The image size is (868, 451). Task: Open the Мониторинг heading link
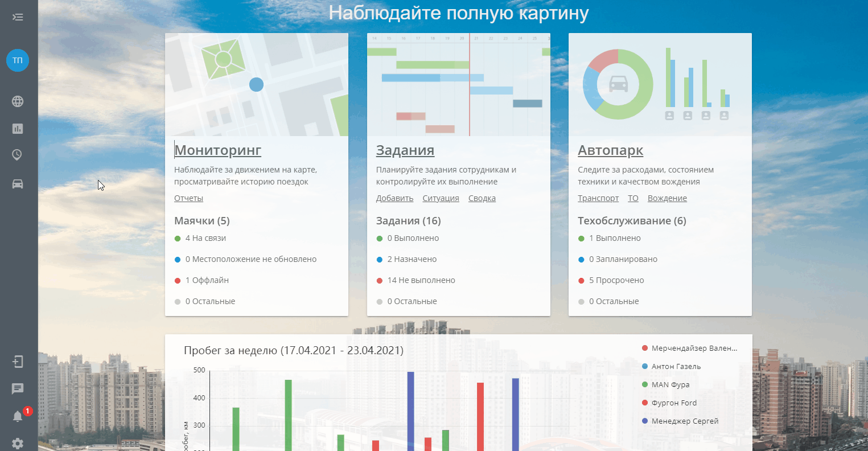point(218,150)
